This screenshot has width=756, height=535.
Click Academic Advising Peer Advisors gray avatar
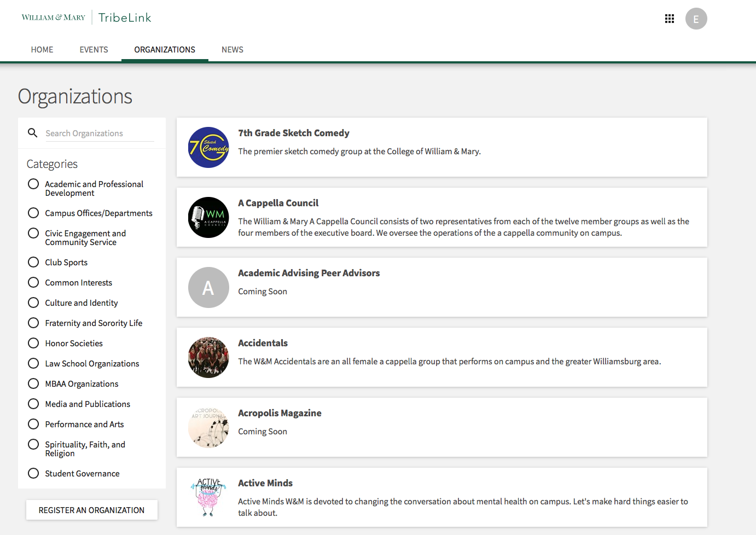tap(208, 287)
